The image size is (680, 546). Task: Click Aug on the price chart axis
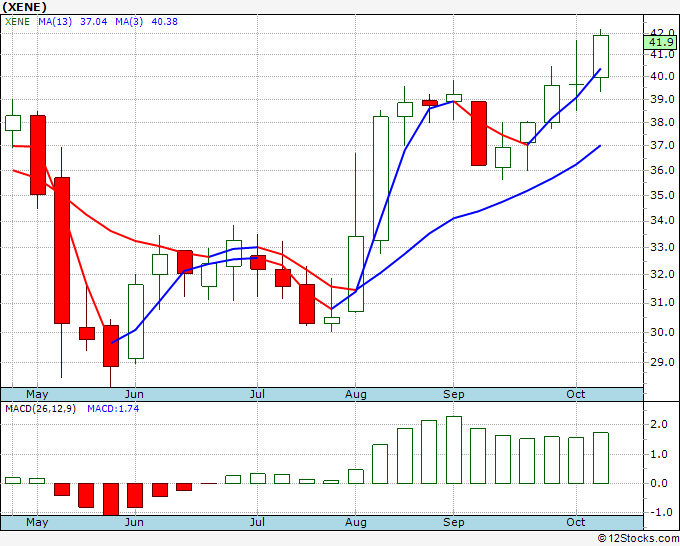tap(356, 395)
